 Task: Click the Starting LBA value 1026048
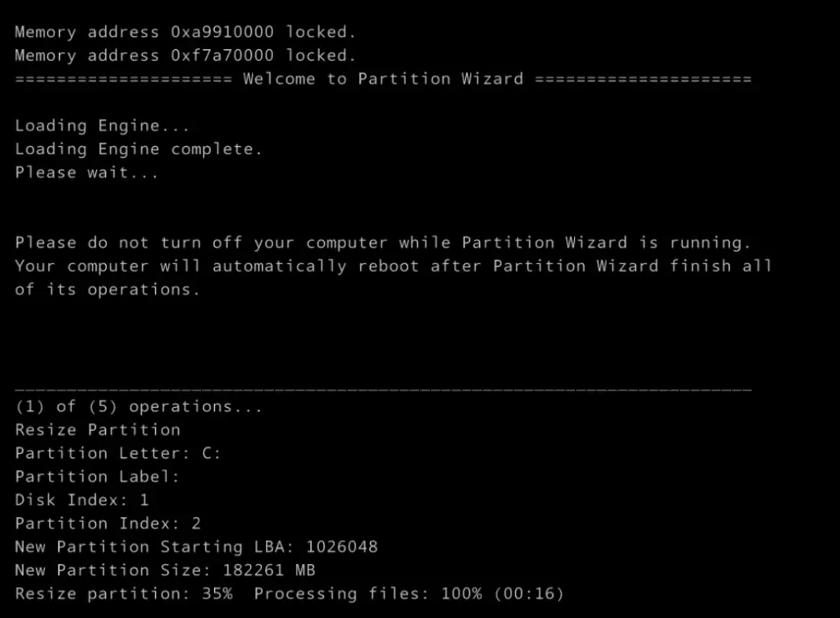[341, 547]
